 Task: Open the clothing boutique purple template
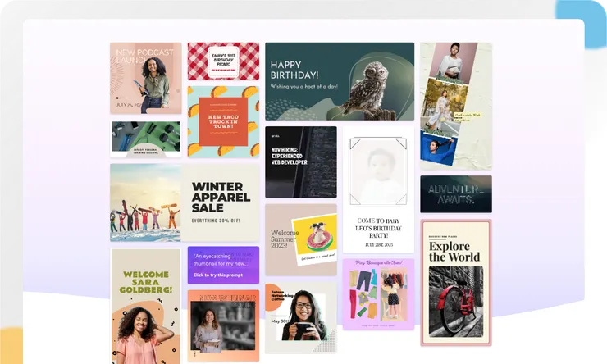tap(378, 294)
